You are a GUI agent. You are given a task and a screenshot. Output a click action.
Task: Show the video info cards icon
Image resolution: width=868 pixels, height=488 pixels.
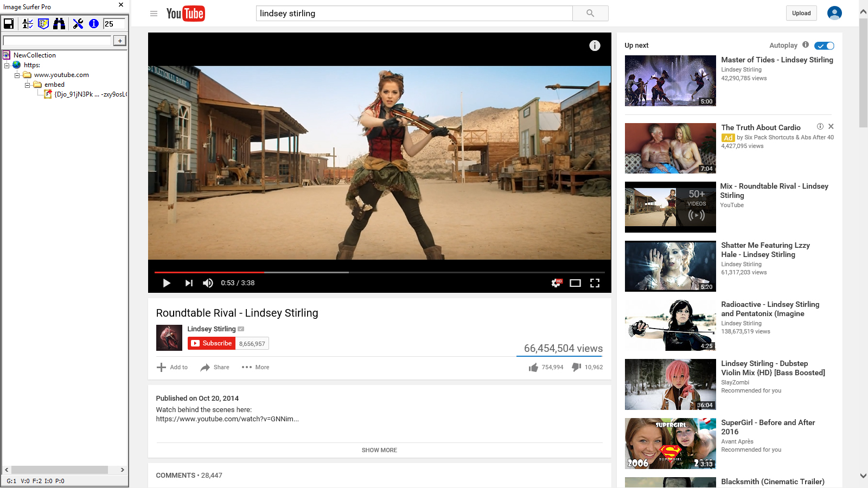(595, 46)
